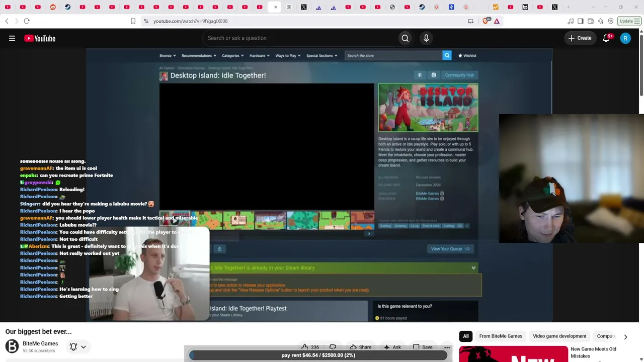Open the New Game Meets Old Mistakes thumbnail
This screenshot has width=644, height=362.
[x=514, y=354]
